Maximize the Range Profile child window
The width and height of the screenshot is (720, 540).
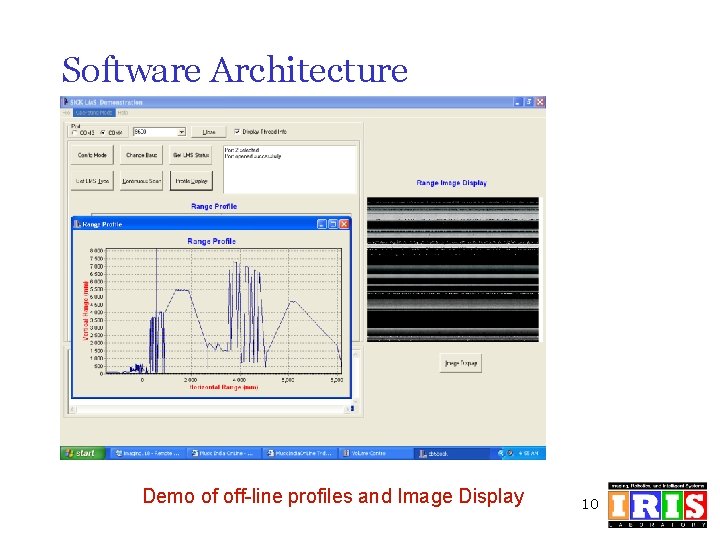tap(333, 224)
